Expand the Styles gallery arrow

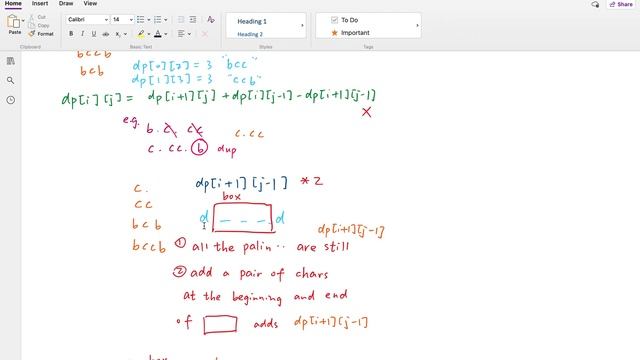coord(302,25)
